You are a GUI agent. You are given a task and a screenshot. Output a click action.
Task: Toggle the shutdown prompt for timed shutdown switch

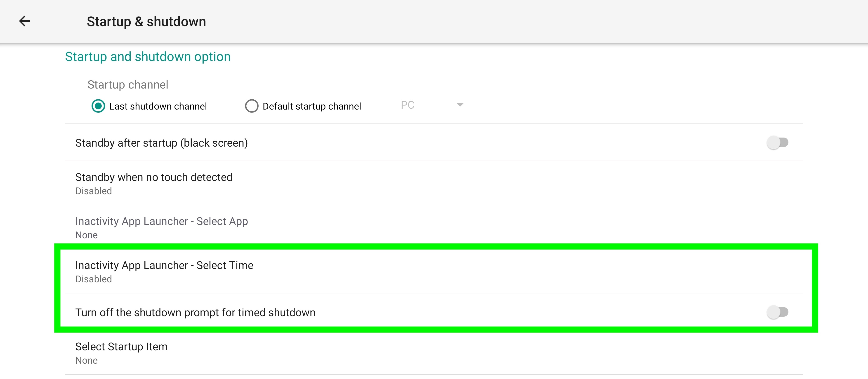tap(777, 312)
